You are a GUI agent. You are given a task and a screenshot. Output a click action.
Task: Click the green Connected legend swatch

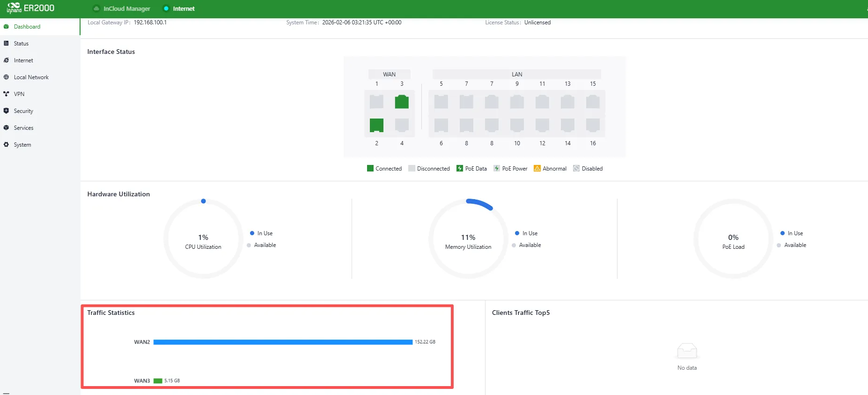pos(370,168)
